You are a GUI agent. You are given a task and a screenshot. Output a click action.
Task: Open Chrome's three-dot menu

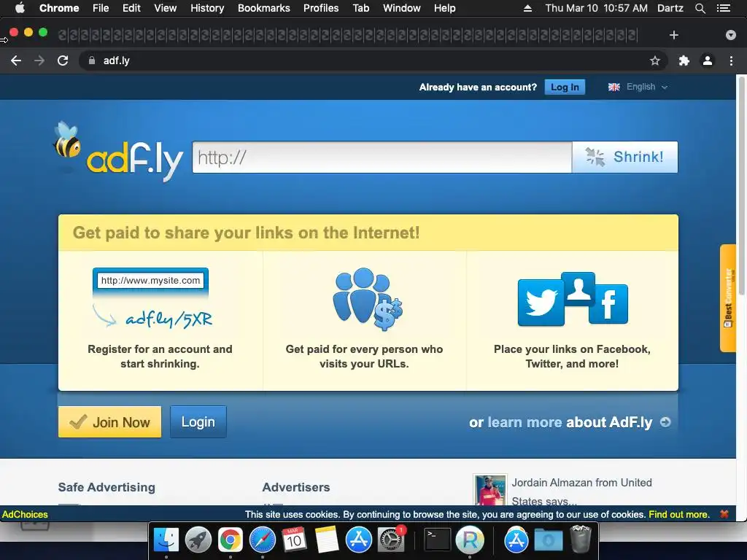[731, 61]
